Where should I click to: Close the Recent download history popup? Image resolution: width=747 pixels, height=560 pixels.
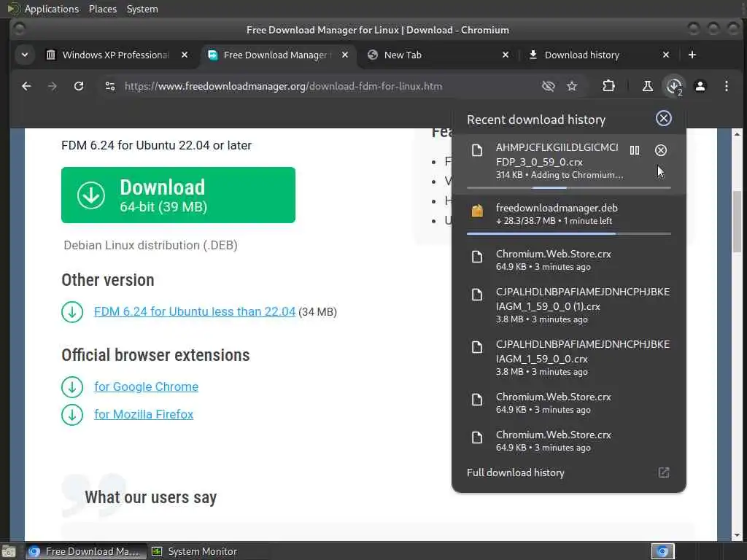pyautogui.click(x=664, y=118)
